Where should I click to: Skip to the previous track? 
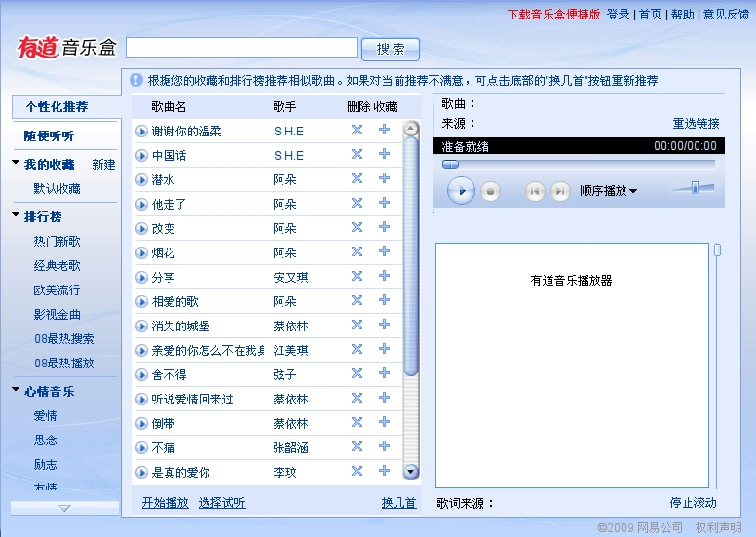point(535,192)
